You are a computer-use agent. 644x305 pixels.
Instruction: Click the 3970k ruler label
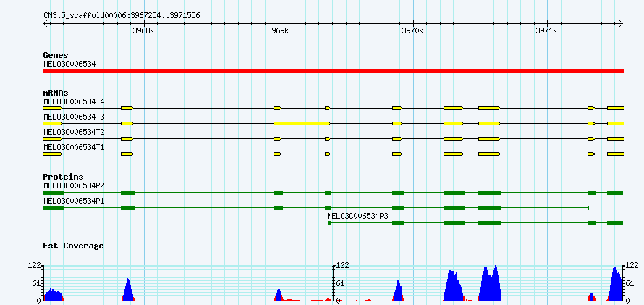(x=412, y=31)
